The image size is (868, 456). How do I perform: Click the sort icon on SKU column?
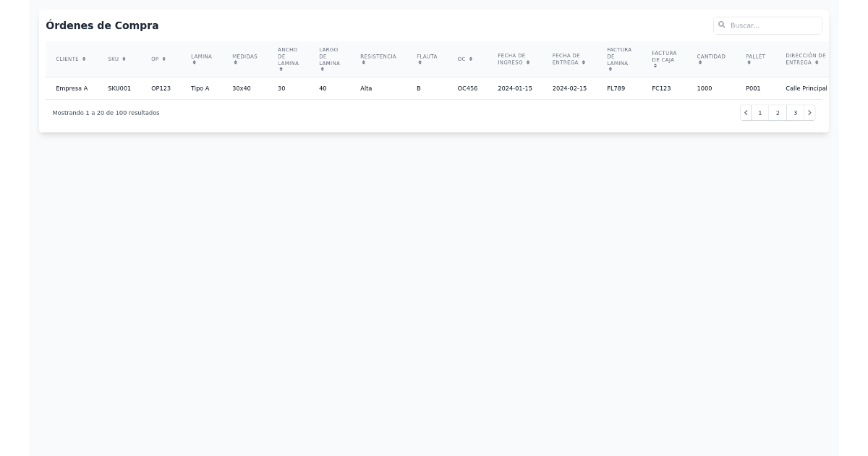[124, 59]
